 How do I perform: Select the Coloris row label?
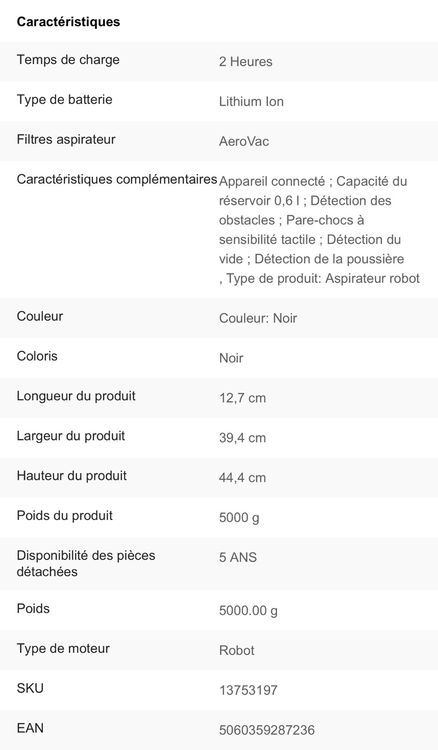pyautogui.click(x=37, y=356)
